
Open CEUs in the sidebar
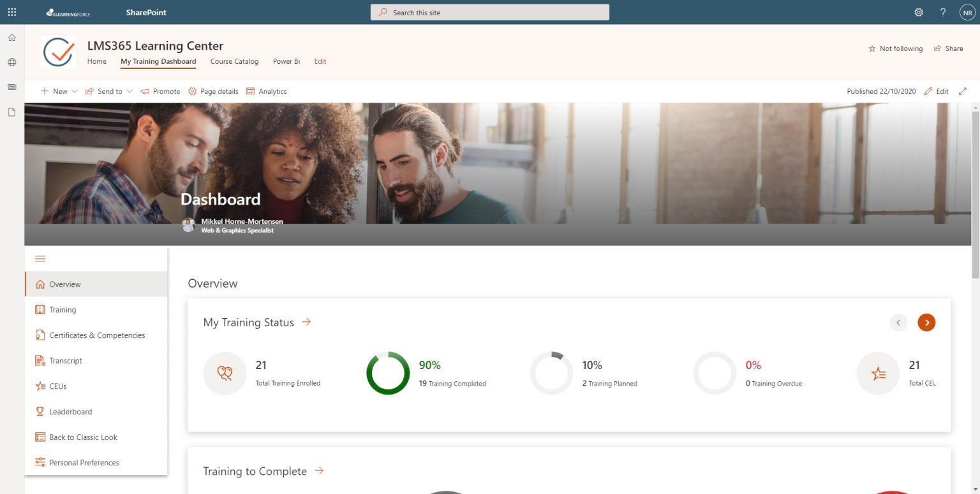96,386
